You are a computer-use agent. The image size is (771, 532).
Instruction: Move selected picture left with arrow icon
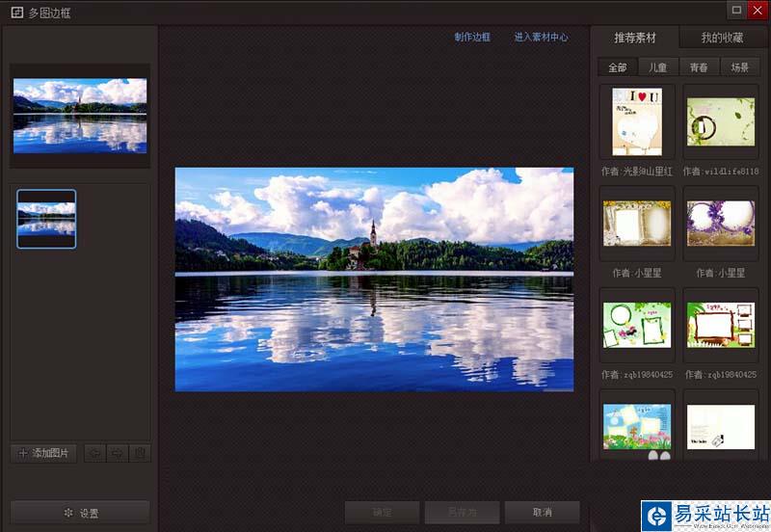[94, 453]
